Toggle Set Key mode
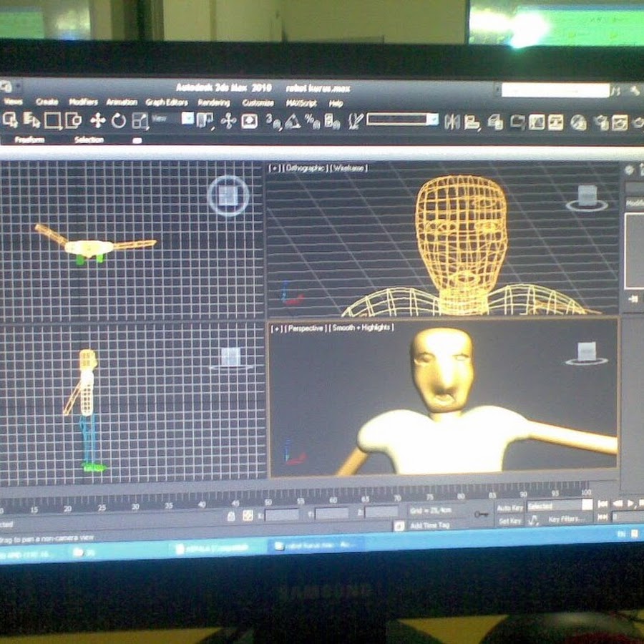Image resolution: width=644 pixels, height=644 pixels. point(510,521)
